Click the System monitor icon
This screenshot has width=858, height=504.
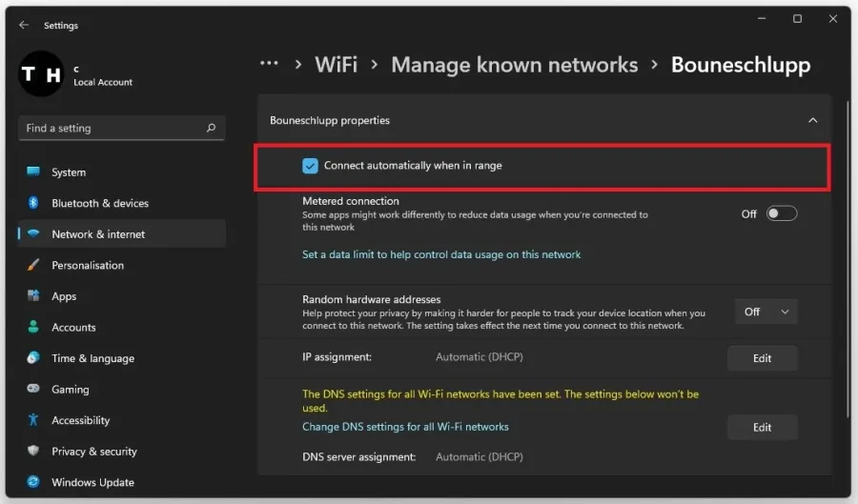[33, 171]
